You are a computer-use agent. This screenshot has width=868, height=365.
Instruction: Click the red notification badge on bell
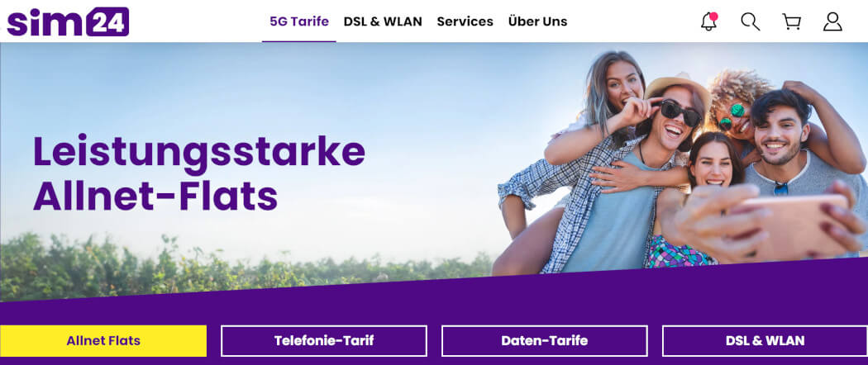[713, 16]
